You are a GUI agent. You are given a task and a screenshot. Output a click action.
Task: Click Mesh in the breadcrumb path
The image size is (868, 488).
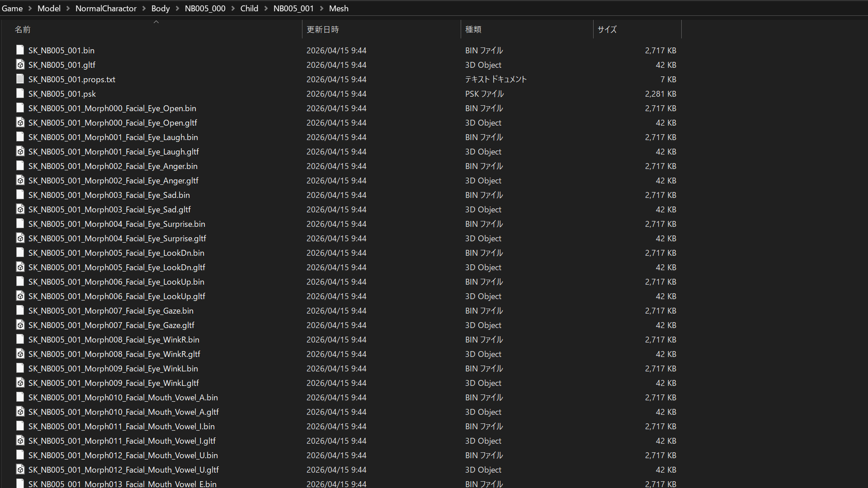click(x=339, y=9)
